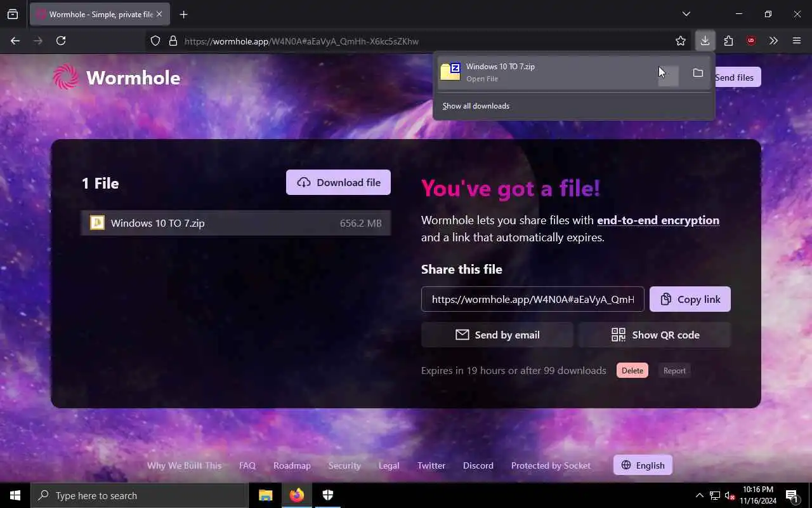Open Firefox View in the tab strip
Screen dimensions: 812x508
coord(13,14)
